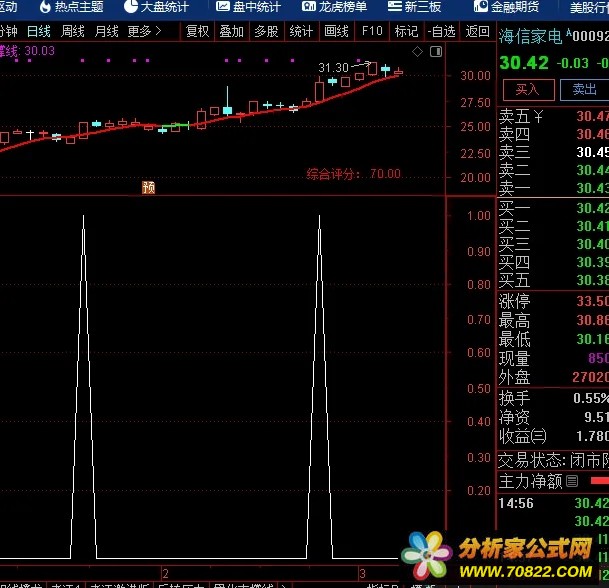This screenshot has height=588, width=609.
Task: Select the 卖五 order row
Action: (553, 116)
